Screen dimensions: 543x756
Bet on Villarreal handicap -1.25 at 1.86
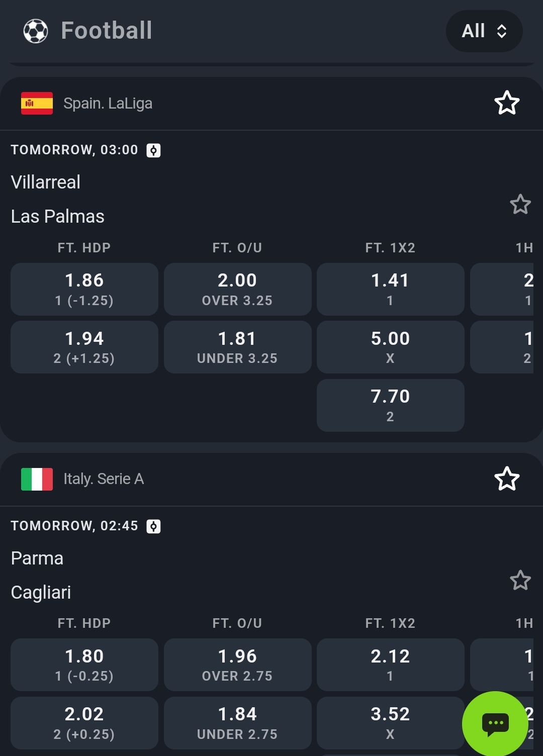(x=84, y=289)
